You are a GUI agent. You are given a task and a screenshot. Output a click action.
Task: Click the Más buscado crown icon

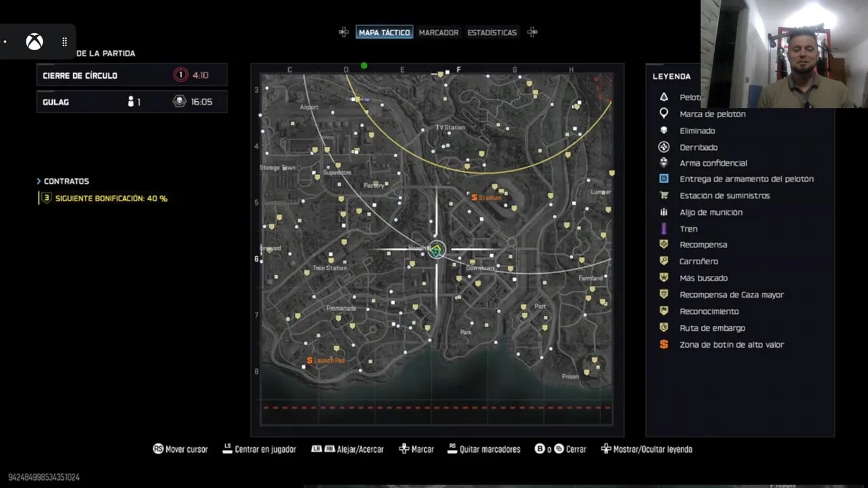[664, 278]
